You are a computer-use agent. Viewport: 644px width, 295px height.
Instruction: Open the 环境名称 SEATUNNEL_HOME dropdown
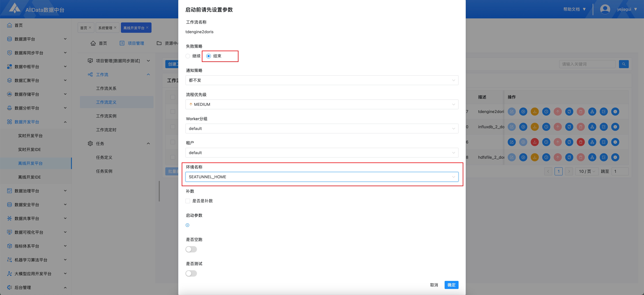pyautogui.click(x=322, y=177)
